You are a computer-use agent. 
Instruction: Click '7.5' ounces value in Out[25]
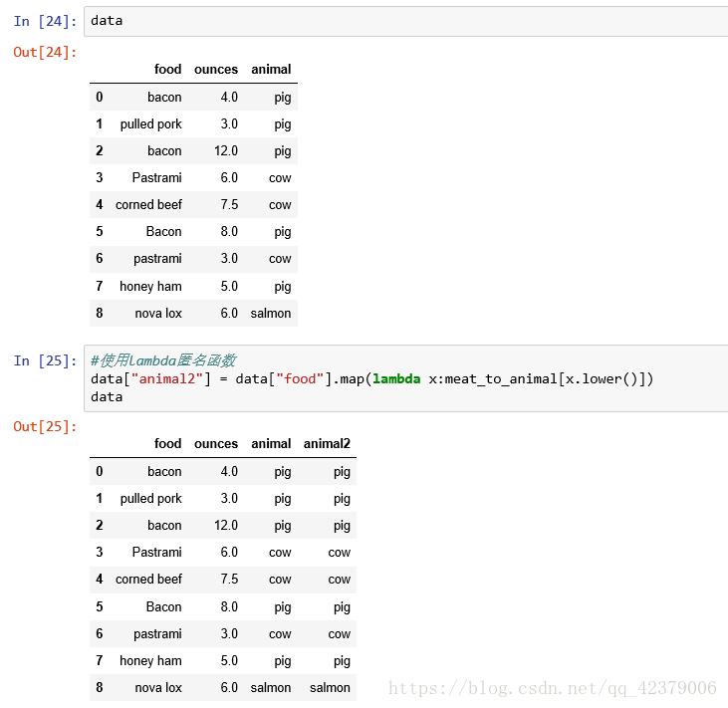click(229, 580)
